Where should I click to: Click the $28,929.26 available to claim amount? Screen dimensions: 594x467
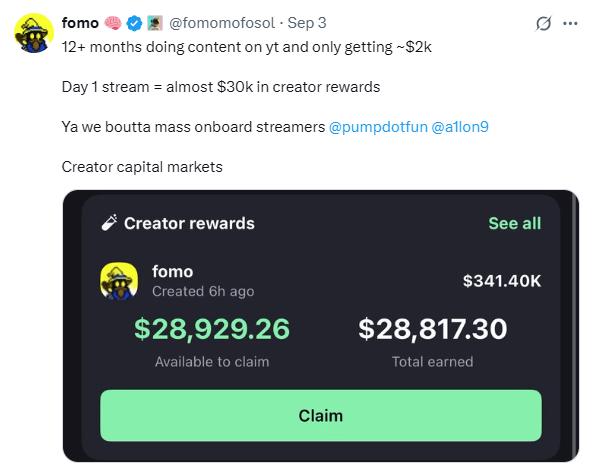tap(212, 329)
